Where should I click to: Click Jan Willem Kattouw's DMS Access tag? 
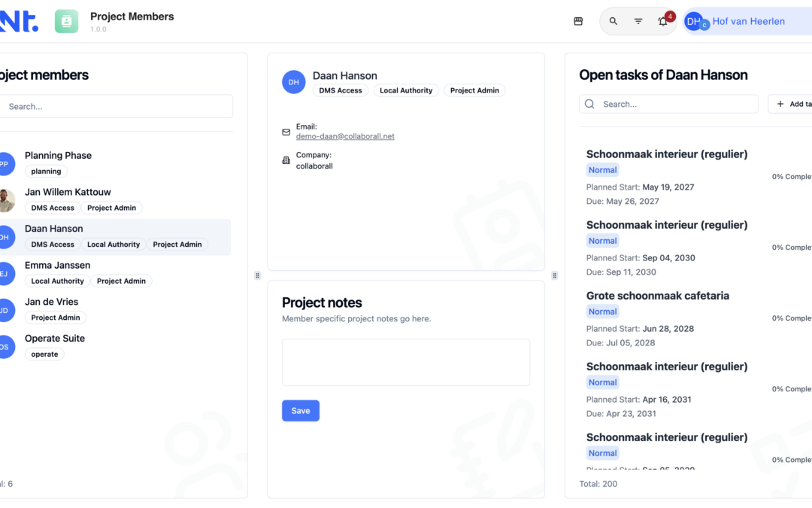coord(53,208)
